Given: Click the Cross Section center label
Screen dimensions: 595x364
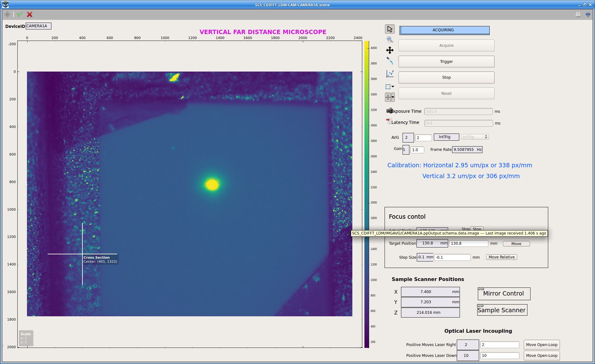Looking at the screenshot, I should coord(100,260).
